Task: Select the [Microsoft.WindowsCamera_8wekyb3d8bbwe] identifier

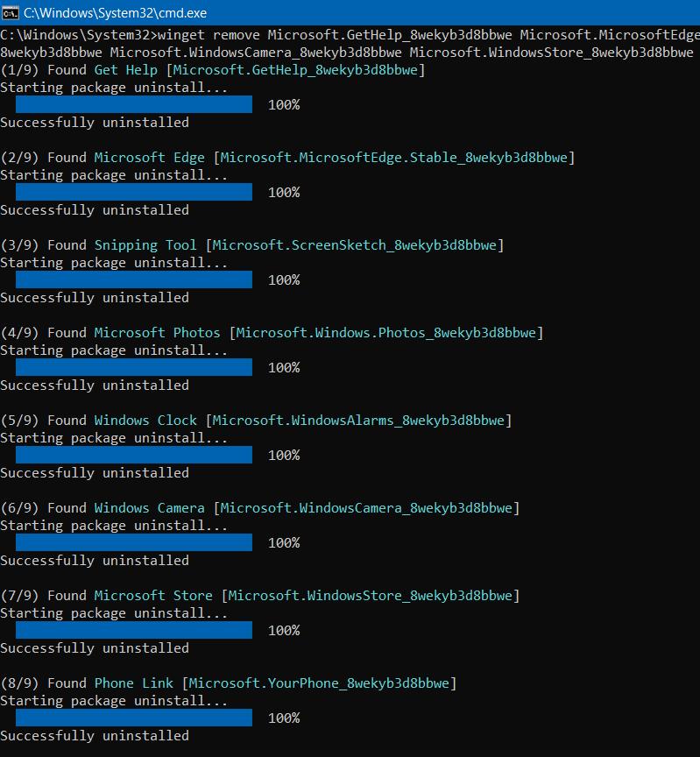Action: click(366, 508)
